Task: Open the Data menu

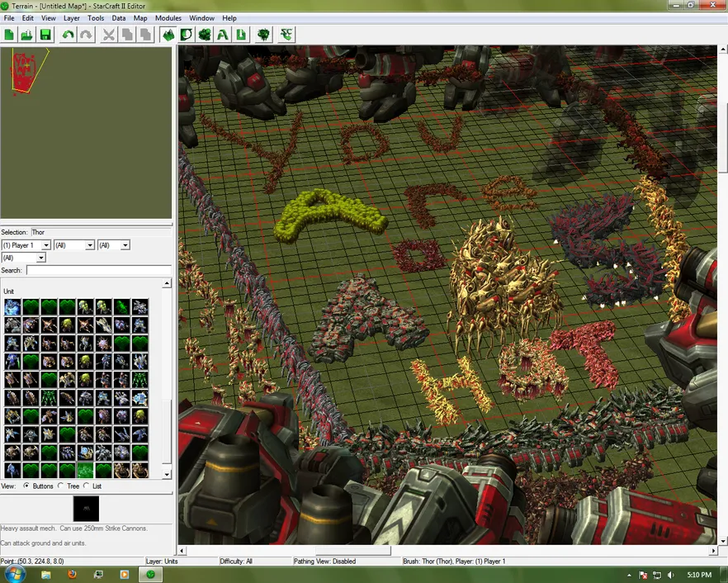Action: point(118,18)
